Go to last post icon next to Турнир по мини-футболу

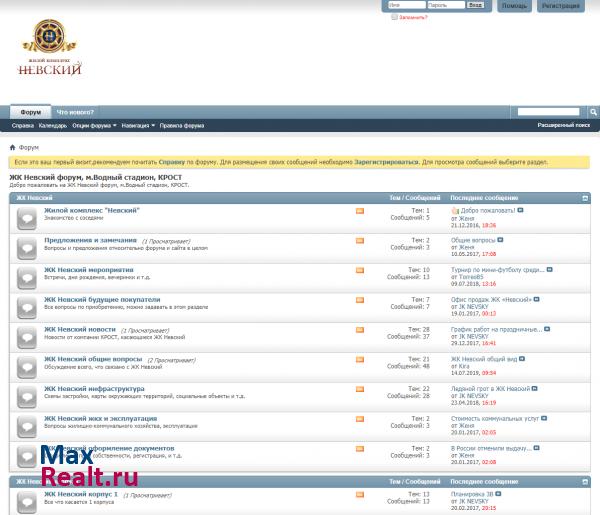pos(549,270)
